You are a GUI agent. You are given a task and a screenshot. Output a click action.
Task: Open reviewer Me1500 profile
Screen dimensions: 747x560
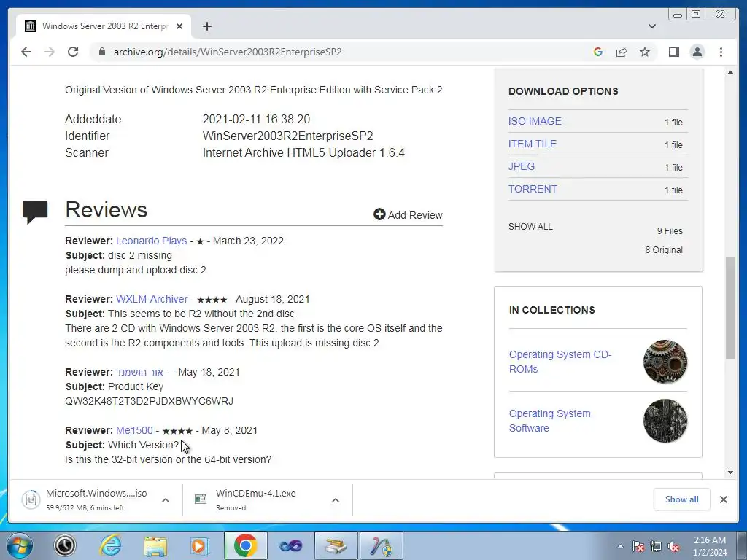134,430
